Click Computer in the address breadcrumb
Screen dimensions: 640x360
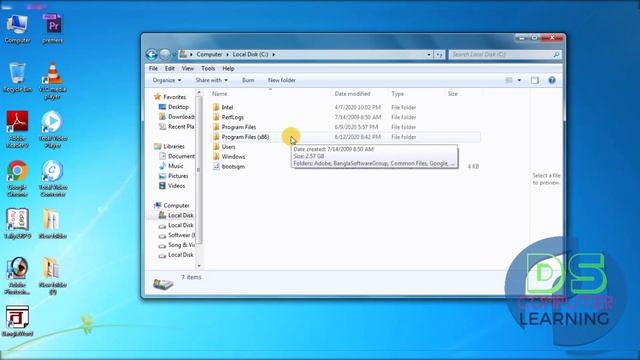coord(209,54)
